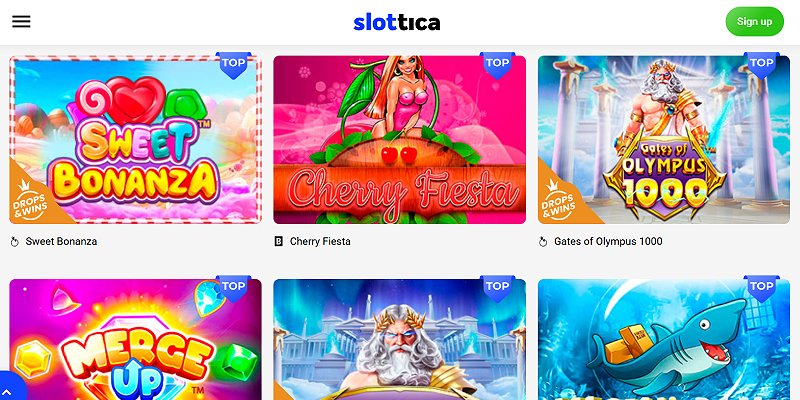This screenshot has height=400, width=800.
Task: Click the Slottica logo
Action: (396, 22)
